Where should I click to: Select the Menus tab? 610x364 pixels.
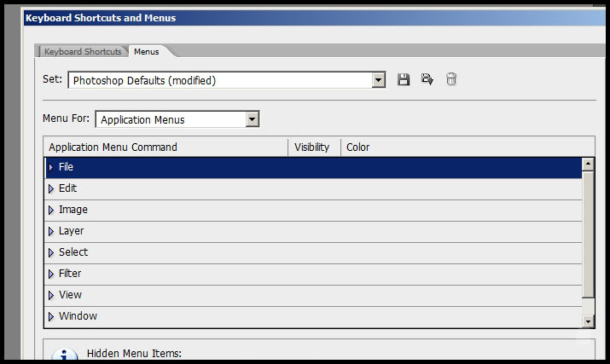point(146,51)
